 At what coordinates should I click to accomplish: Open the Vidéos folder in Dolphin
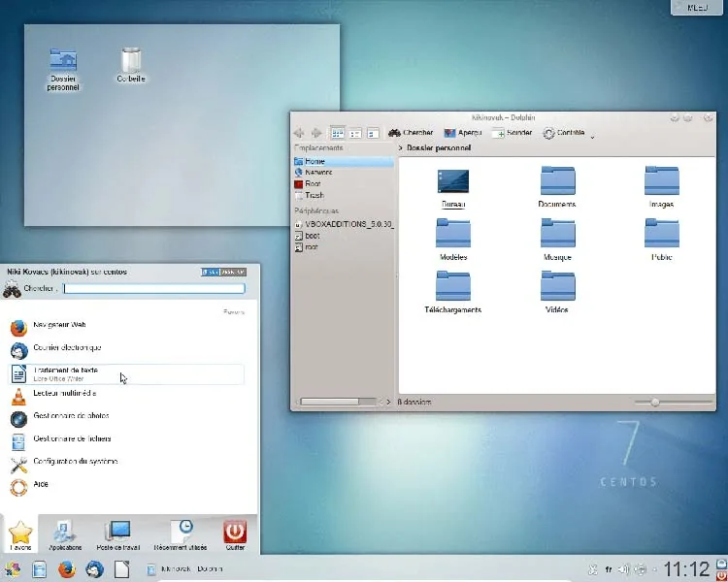click(x=557, y=293)
